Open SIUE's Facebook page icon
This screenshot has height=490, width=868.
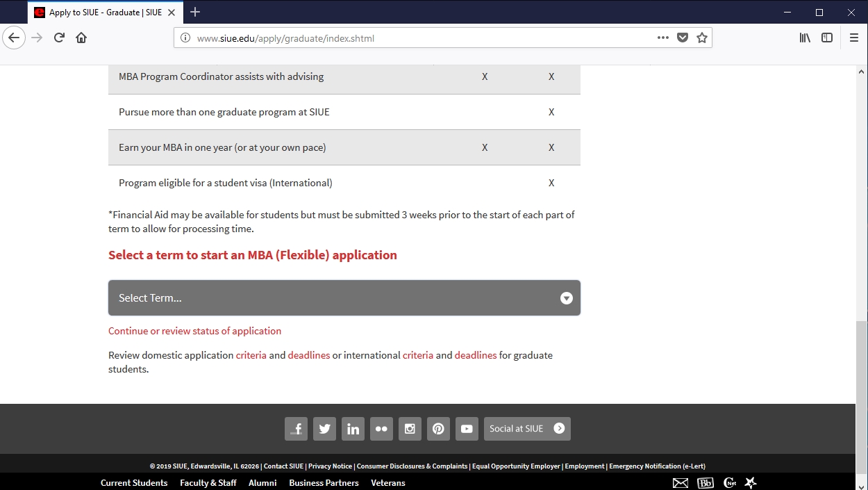tap(296, 429)
